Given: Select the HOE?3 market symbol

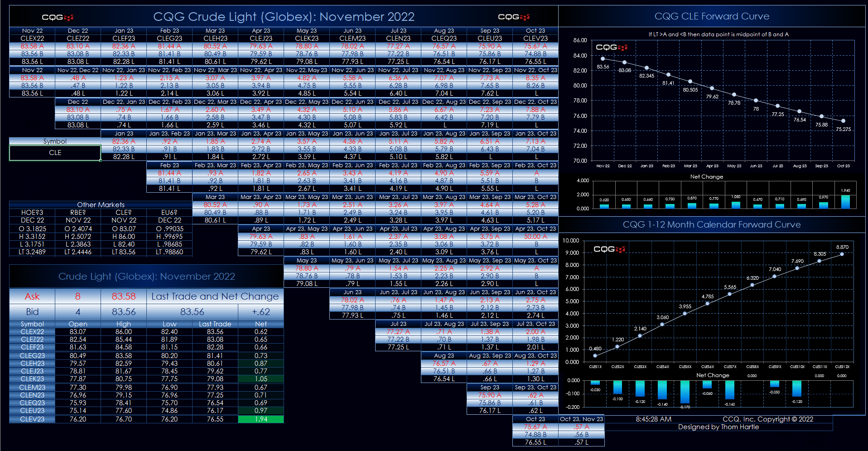Looking at the screenshot, I should pos(32,213).
